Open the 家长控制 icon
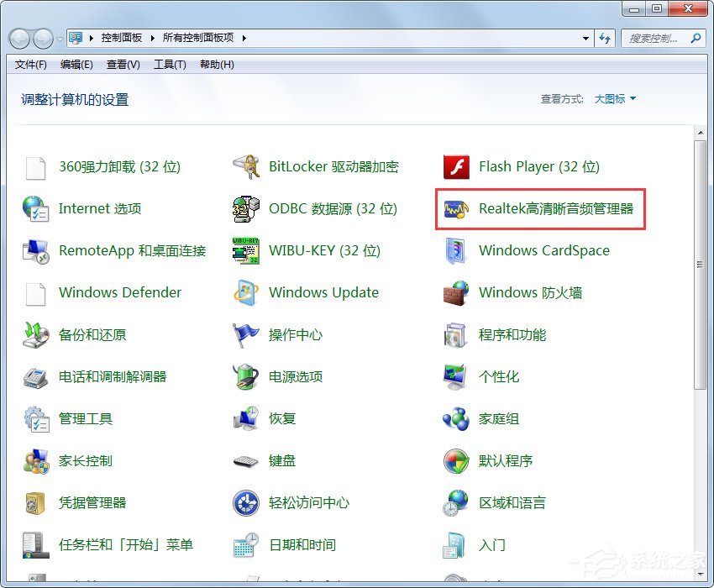 [x=35, y=461]
